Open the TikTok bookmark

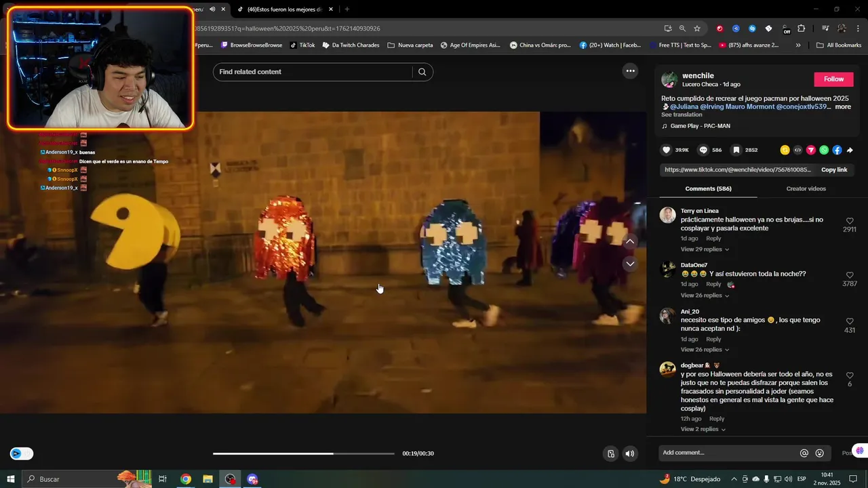[x=302, y=45]
